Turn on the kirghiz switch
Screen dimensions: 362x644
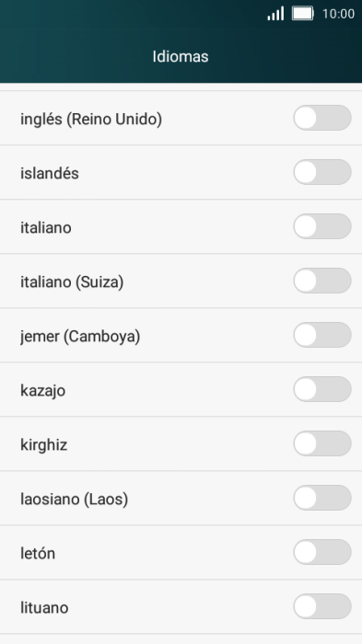(x=322, y=443)
